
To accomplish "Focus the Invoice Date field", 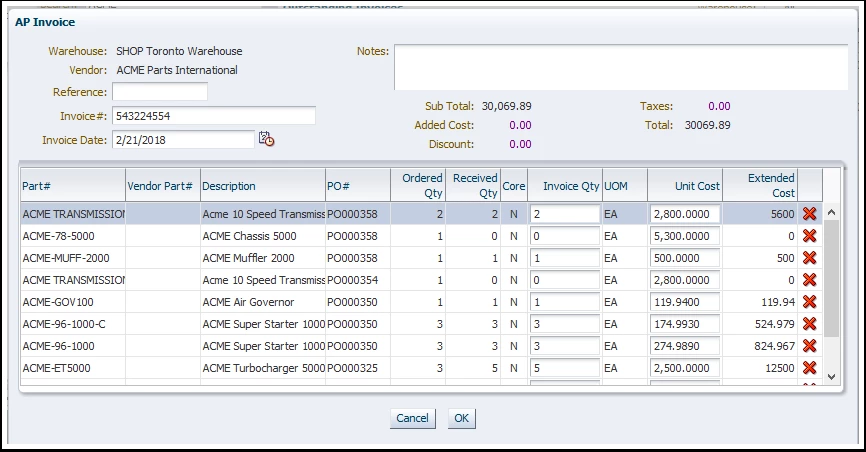I will (x=183, y=140).
